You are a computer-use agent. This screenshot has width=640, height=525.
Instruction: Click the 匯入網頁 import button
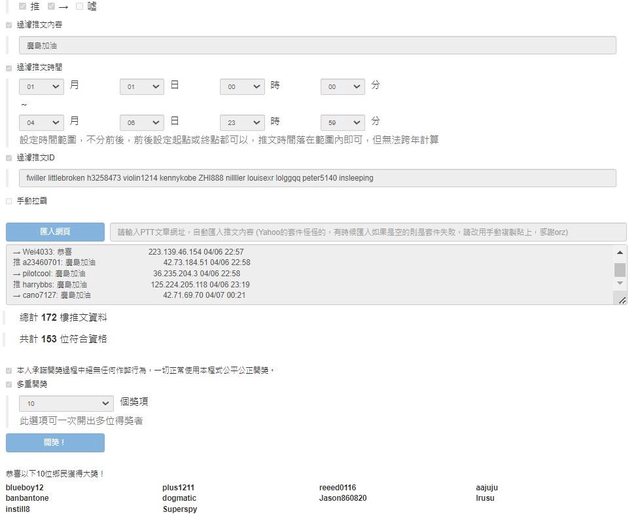55,231
